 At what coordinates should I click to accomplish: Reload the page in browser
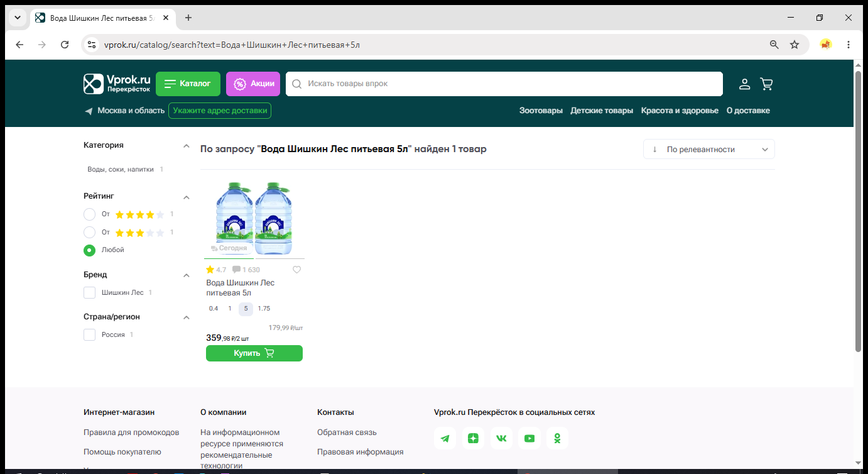coord(65,45)
